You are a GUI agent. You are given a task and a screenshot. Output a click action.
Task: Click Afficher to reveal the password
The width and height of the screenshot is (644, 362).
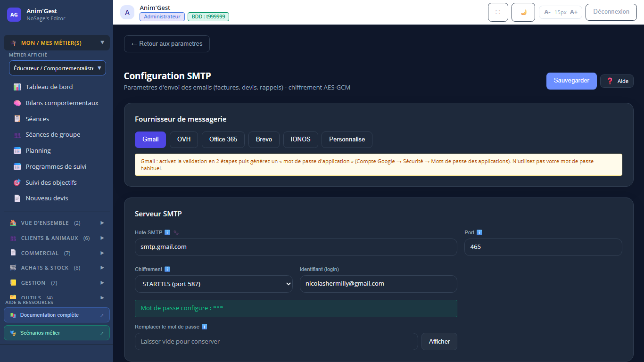click(439, 342)
